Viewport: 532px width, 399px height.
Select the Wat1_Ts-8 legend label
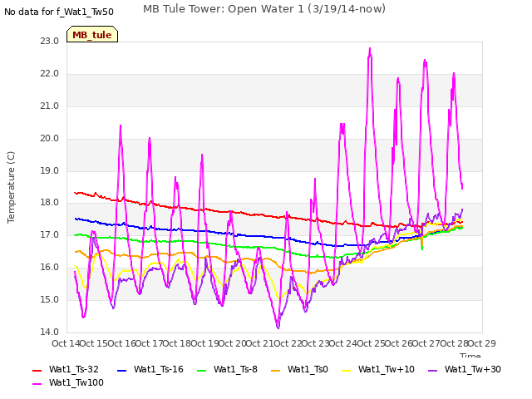point(235,369)
